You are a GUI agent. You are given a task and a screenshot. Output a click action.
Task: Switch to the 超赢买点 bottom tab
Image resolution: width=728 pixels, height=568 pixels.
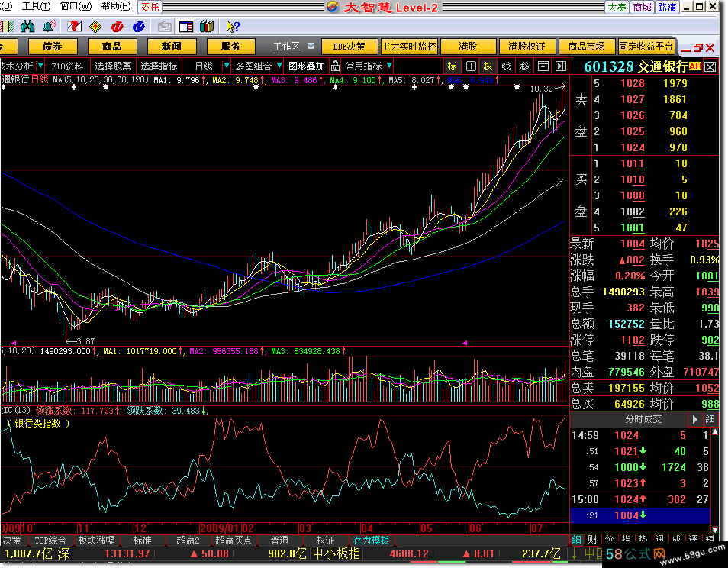pos(234,541)
